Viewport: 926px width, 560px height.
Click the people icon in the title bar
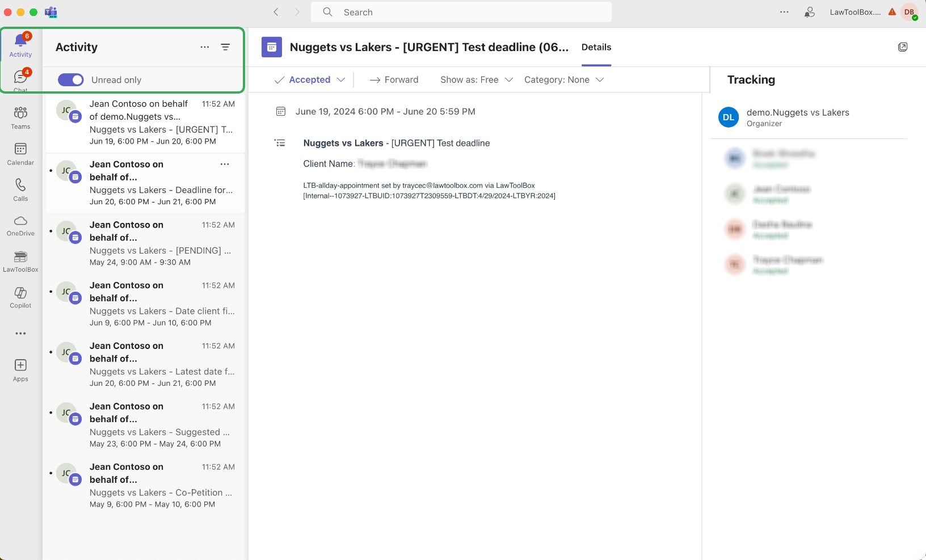pyautogui.click(x=810, y=12)
